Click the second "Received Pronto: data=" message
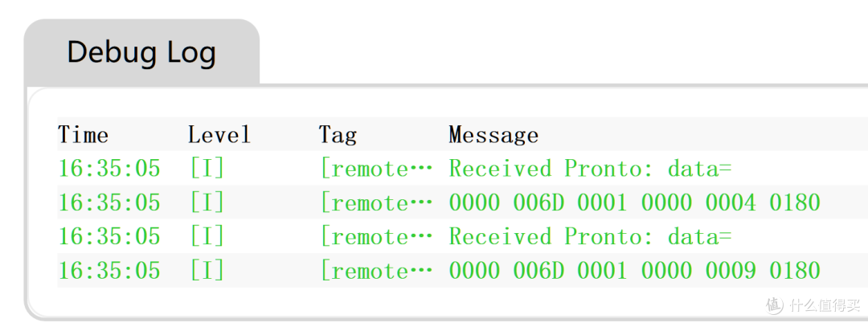Image resolution: width=868 pixels, height=323 pixels. (590, 237)
